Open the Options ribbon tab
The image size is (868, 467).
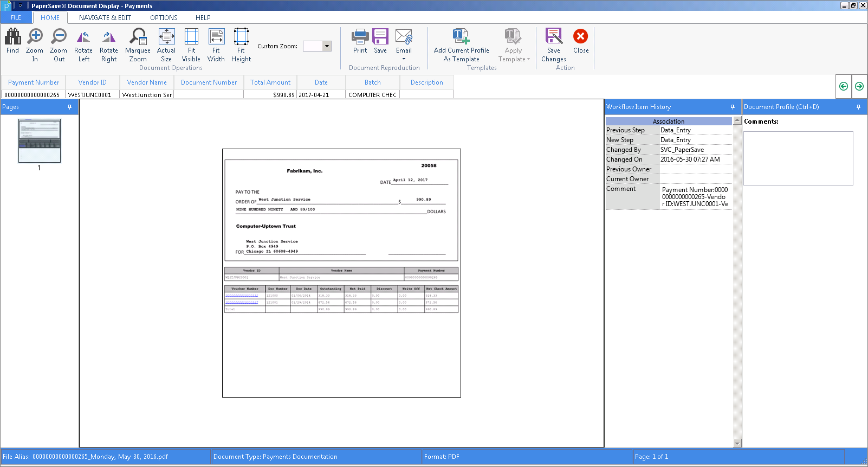pyautogui.click(x=164, y=18)
